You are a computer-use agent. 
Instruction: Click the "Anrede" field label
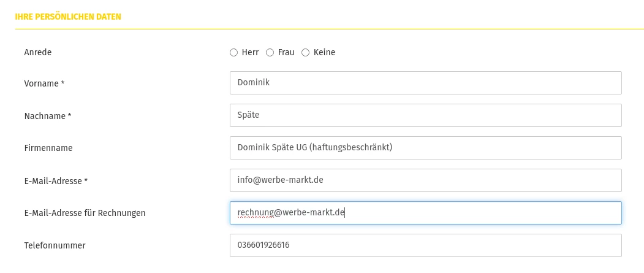[x=38, y=53]
